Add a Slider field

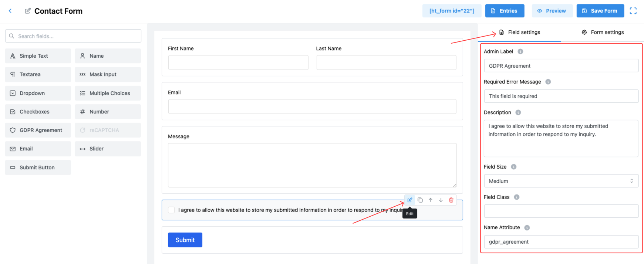(108, 149)
